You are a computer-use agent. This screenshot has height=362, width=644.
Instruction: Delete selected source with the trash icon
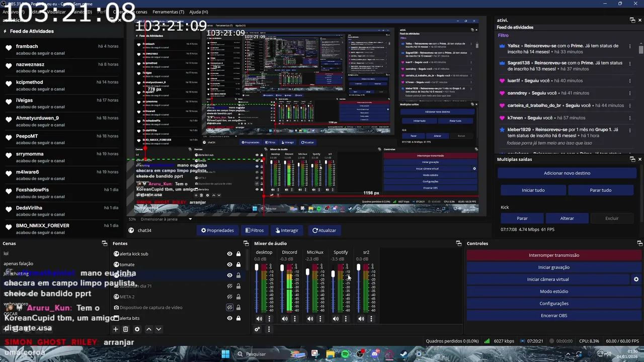pos(126,329)
